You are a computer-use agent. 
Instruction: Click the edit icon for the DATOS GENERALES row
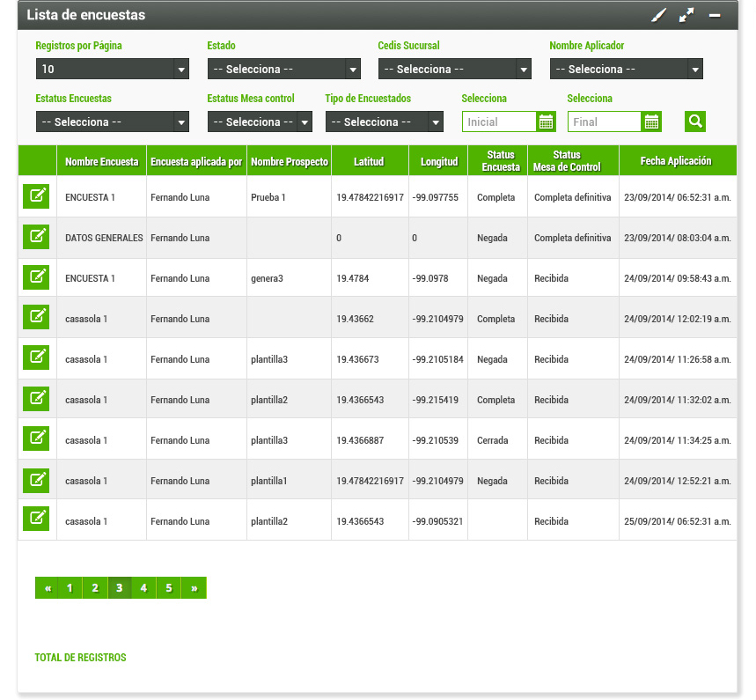pyautogui.click(x=36, y=236)
